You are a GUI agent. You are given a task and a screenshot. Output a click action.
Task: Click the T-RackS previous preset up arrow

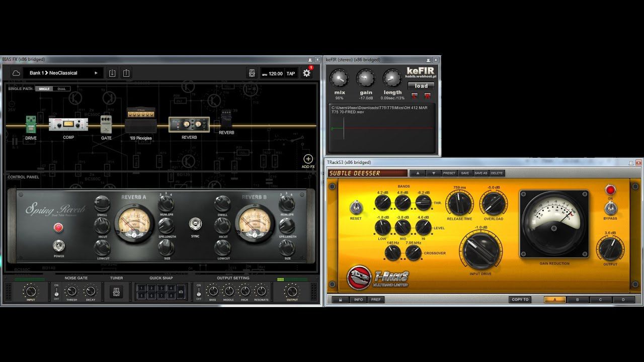(417, 173)
